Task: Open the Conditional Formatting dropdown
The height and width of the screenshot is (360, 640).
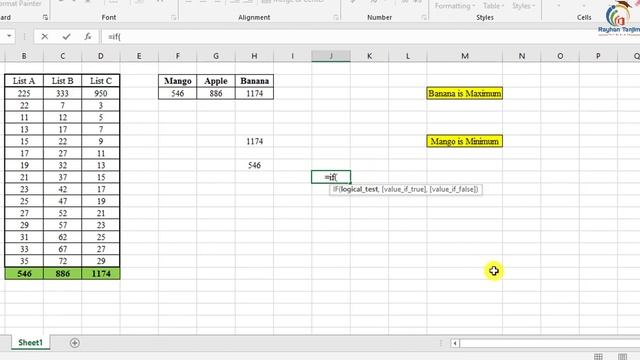Action: [x=454, y=6]
